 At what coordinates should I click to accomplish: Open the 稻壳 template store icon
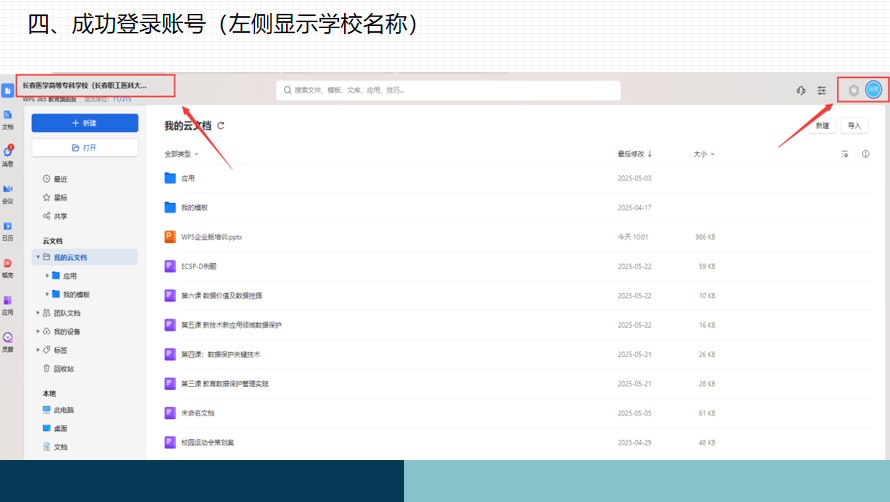pyautogui.click(x=7, y=268)
